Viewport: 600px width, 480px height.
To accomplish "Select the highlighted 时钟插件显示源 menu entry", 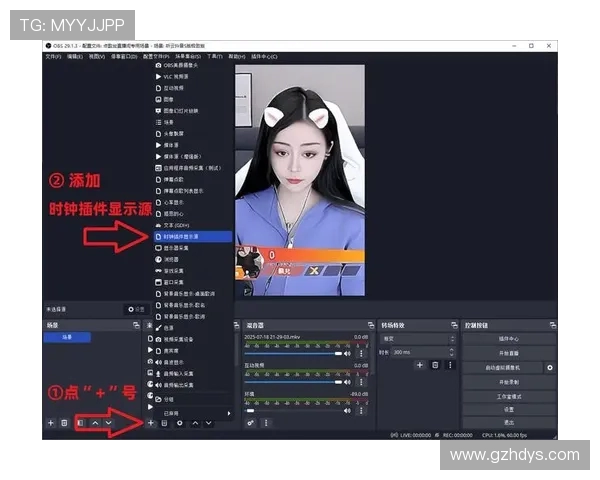I will pyautogui.click(x=193, y=237).
